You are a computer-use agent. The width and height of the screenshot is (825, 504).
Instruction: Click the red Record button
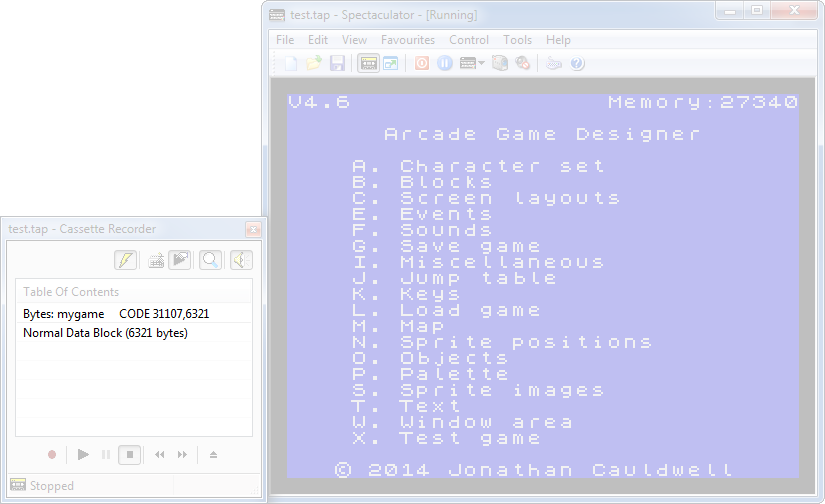[x=52, y=455]
